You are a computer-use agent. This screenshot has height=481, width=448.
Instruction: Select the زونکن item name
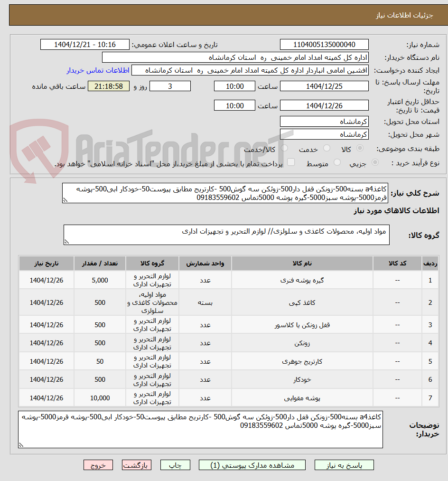pos(302,343)
